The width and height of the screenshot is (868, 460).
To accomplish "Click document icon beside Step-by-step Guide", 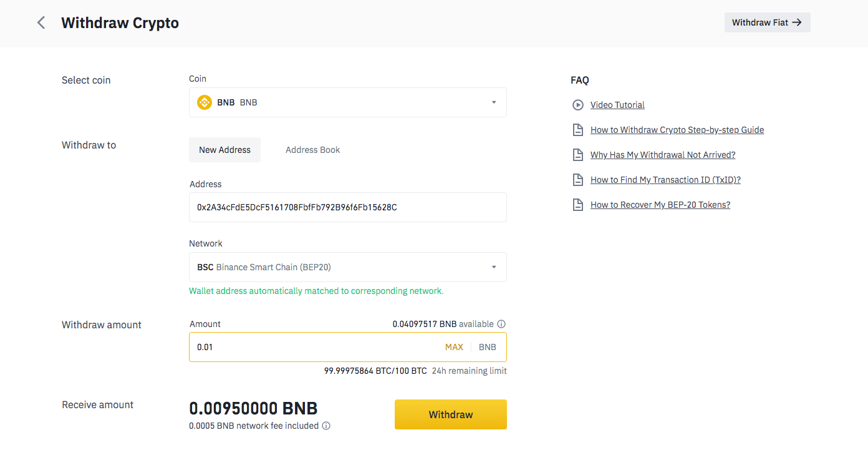I will click(578, 130).
